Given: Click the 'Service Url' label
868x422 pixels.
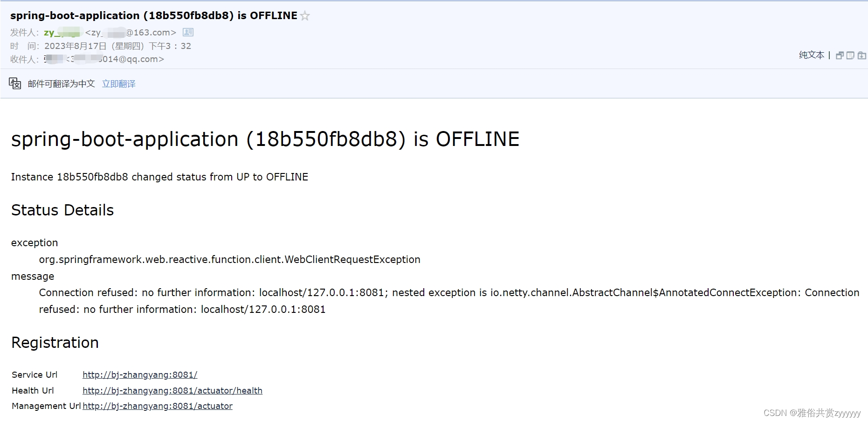Looking at the screenshot, I should pyautogui.click(x=34, y=375).
